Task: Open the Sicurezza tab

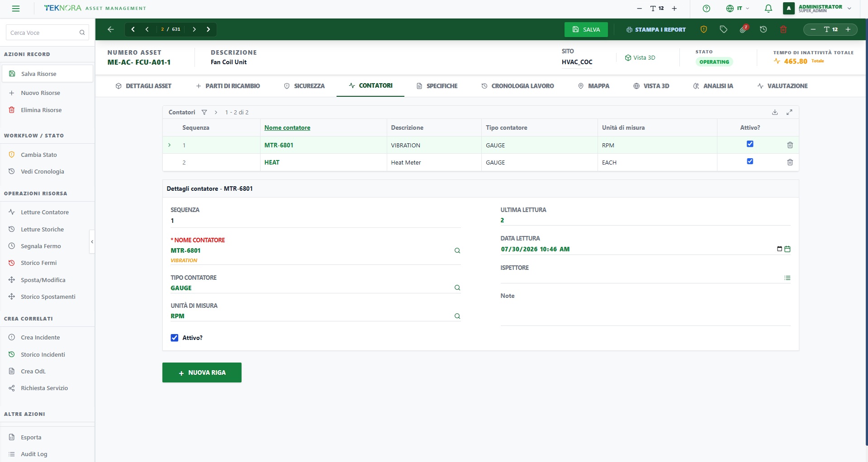Action: click(x=304, y=86)
